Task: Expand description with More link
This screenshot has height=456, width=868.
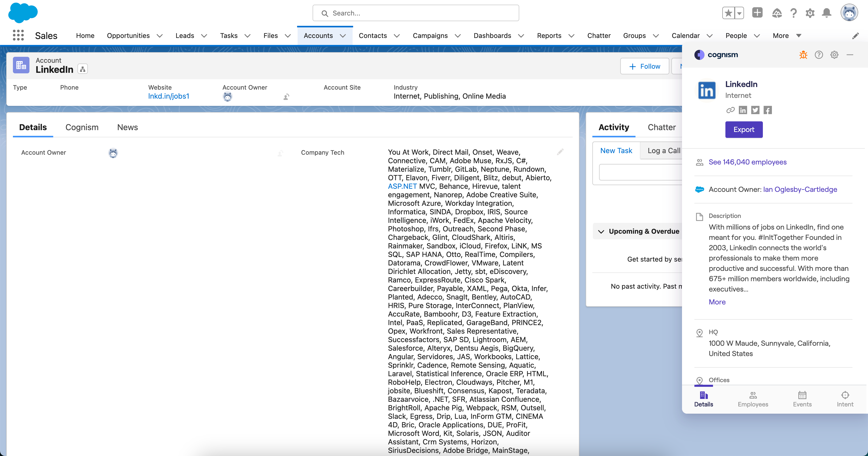Action: [x=717, y=302]
